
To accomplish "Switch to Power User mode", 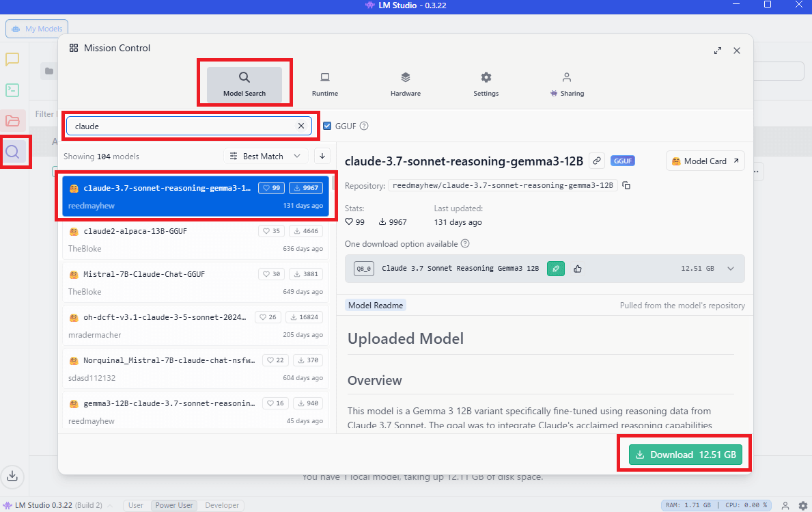I will (x=174, y=505).
